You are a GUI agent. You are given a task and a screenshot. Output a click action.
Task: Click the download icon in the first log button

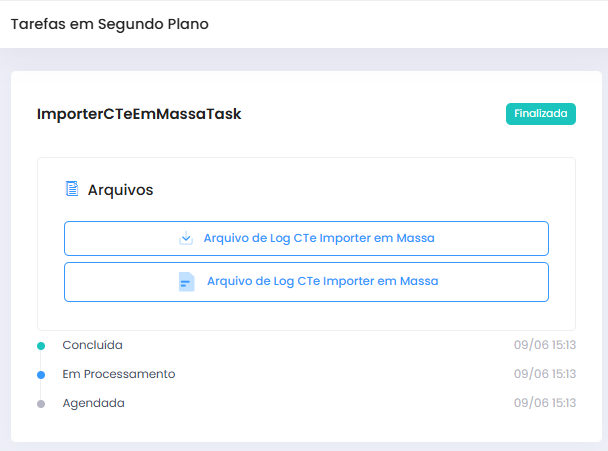coord(186,238)
